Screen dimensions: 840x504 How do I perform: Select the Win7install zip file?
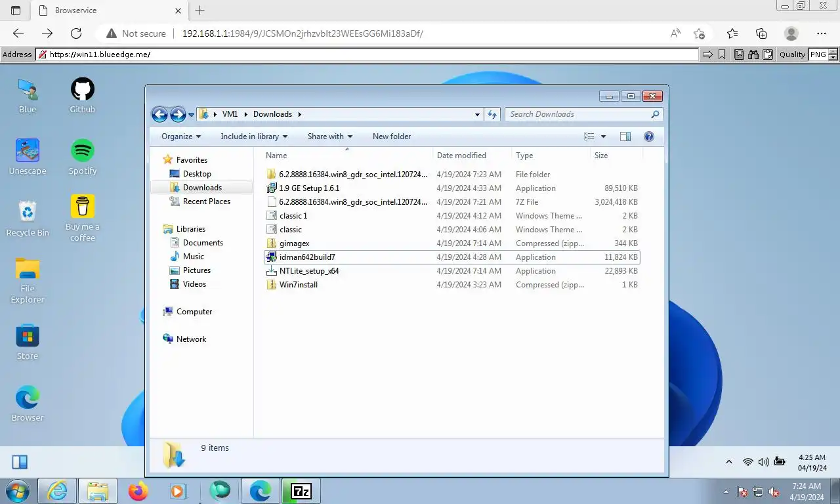pyautogui.click(x=451, y=285)
